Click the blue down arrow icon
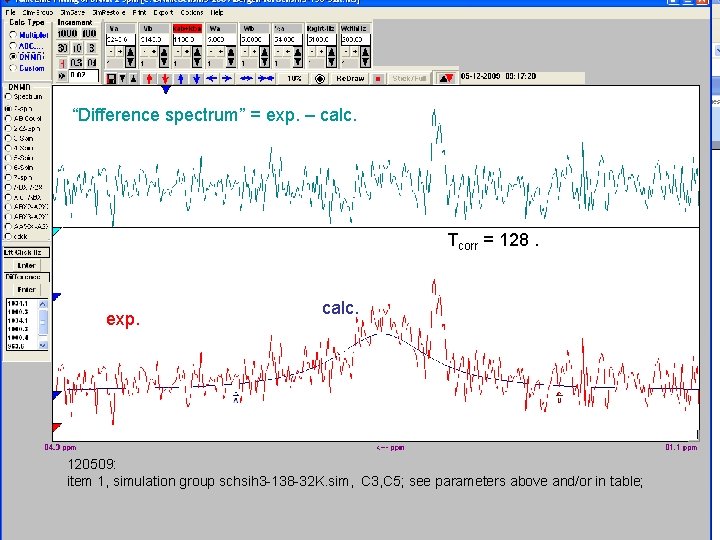 [x=197, y=79]
